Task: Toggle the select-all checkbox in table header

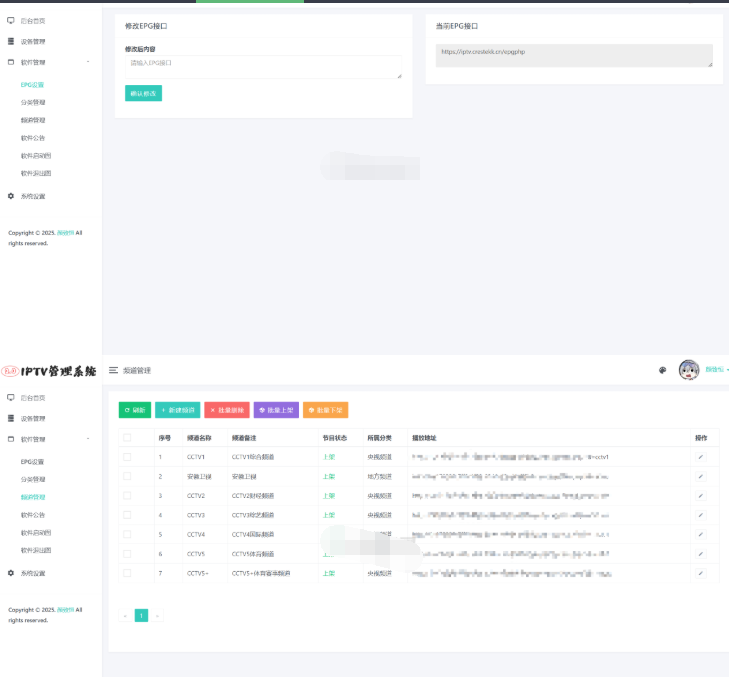Action: 127,438
